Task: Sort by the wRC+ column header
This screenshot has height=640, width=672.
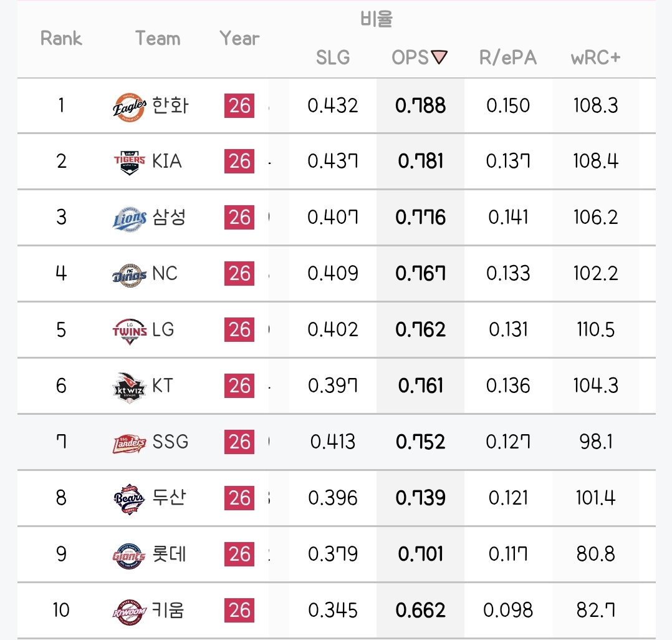Action: click(595, 57)
